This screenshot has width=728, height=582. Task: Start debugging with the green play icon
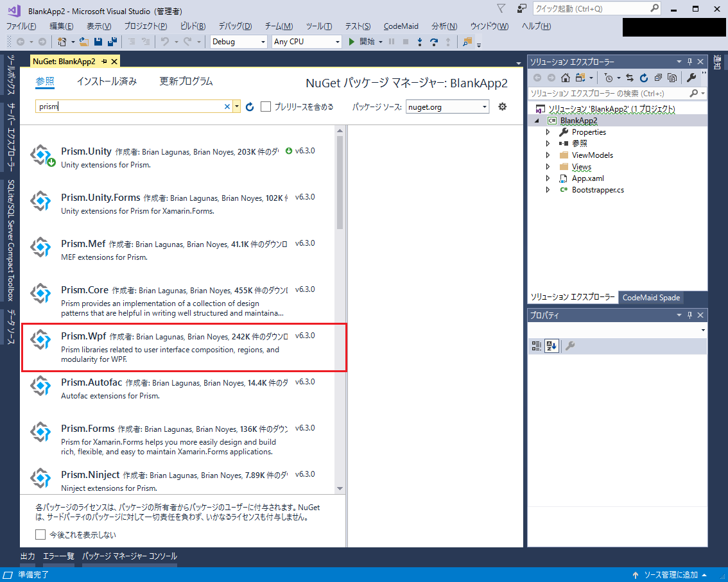351,42
